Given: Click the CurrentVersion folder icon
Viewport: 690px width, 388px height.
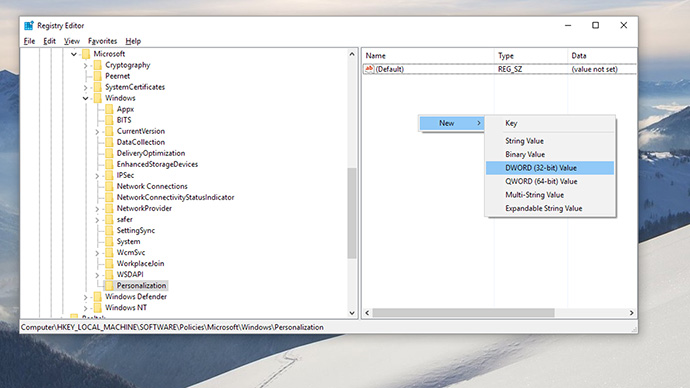Looking at the screenshot, I should (110, 131).
